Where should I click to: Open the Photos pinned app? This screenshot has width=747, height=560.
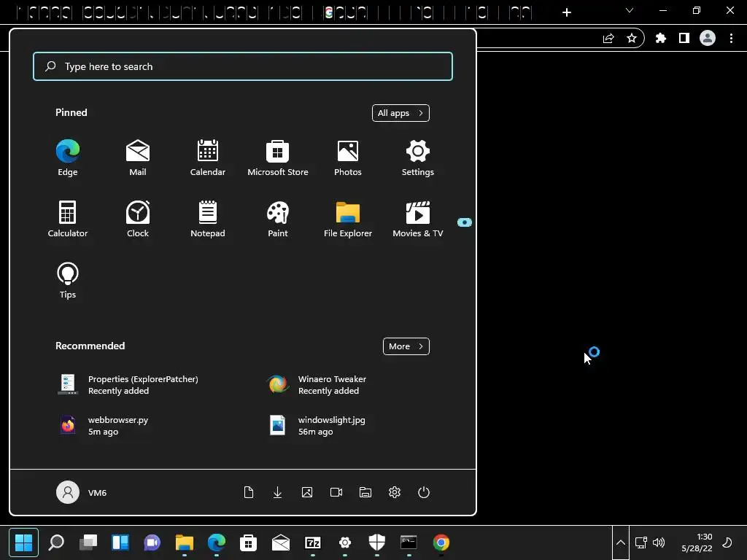click(x=348, y=158)
